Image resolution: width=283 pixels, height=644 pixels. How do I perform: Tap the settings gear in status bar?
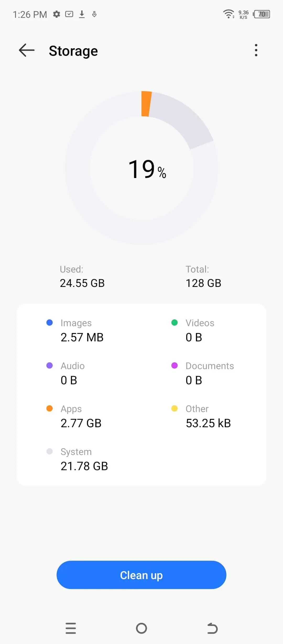click(57, 14)
